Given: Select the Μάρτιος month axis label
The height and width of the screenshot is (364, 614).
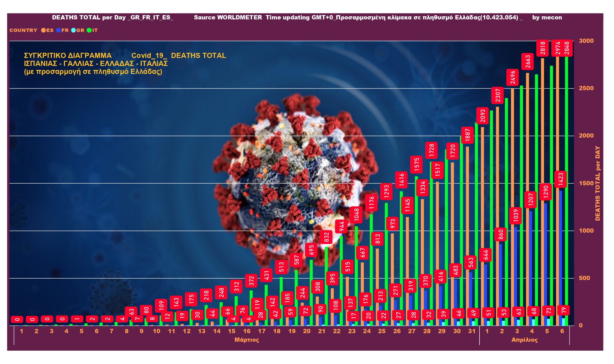Looking at the screenshot, I should pyautogui.click(x=246, y=340).
